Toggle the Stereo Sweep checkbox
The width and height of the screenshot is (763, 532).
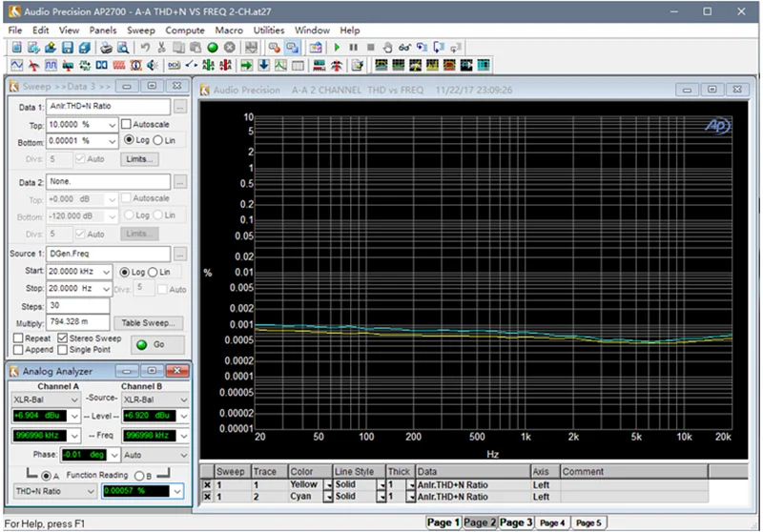pyautogui.click(x=63, y=338)
